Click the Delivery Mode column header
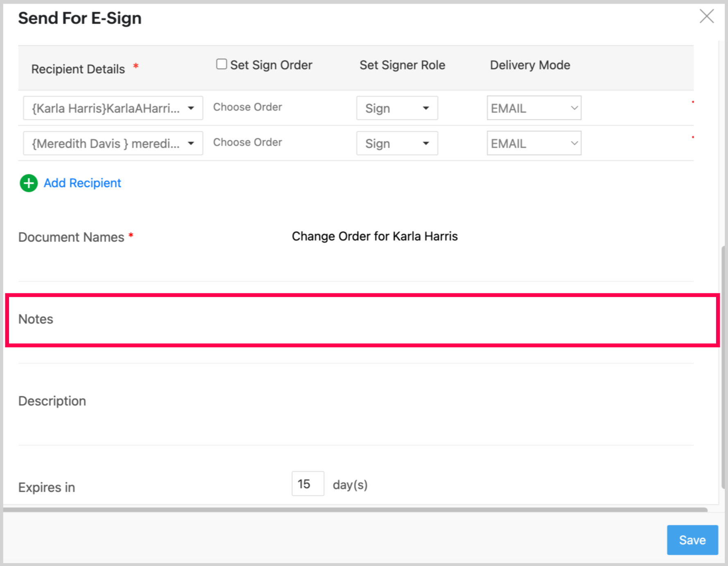 (530, 65)
